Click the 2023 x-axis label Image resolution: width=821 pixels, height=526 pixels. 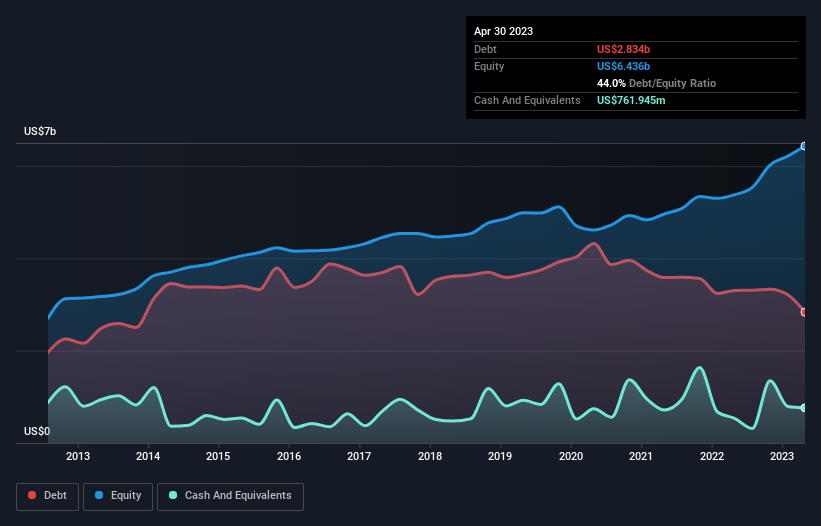click(782, 456)
